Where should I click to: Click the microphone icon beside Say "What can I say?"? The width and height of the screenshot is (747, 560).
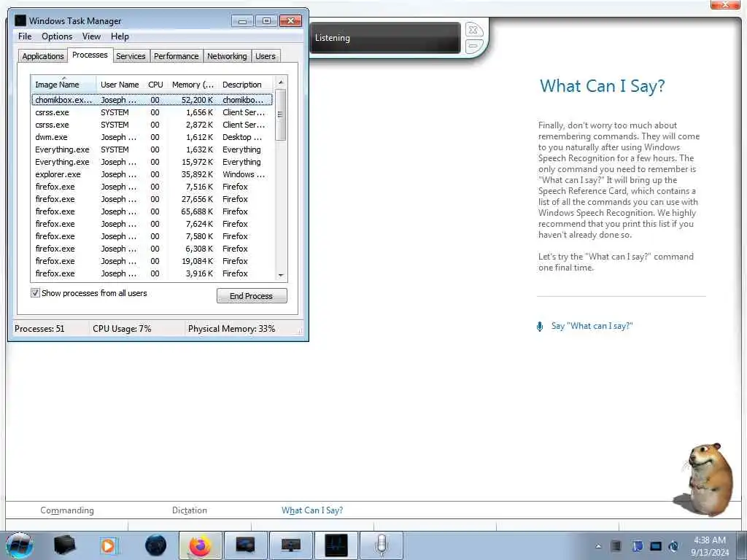pyautogui.click(x=540, y=327)
